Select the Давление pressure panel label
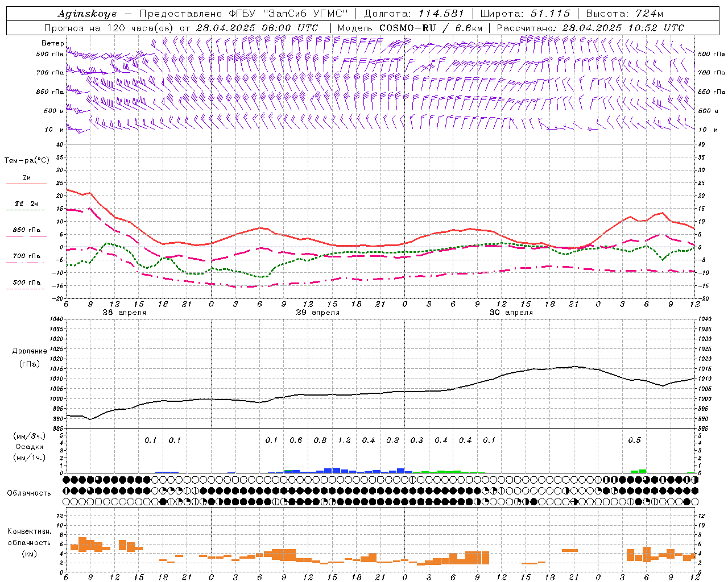The width and height of the screenshot is (728, 582). click(x=30, y=351)
